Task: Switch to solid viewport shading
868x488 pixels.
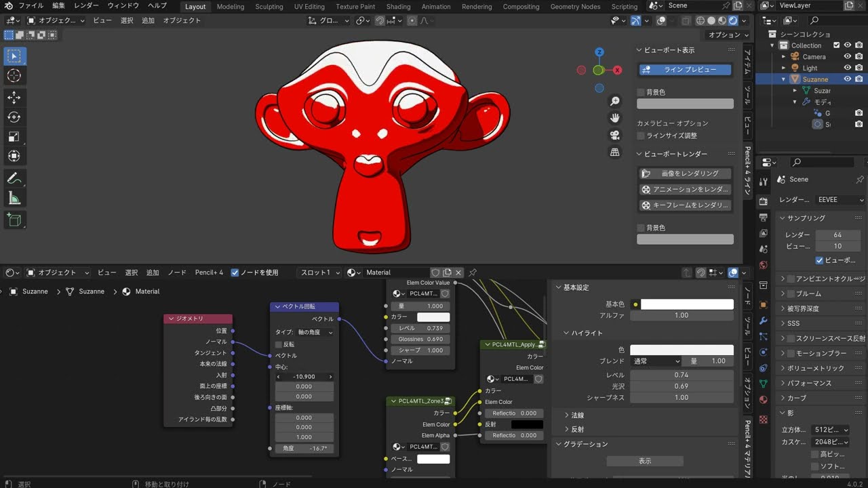Action: (x=712, y=20)
